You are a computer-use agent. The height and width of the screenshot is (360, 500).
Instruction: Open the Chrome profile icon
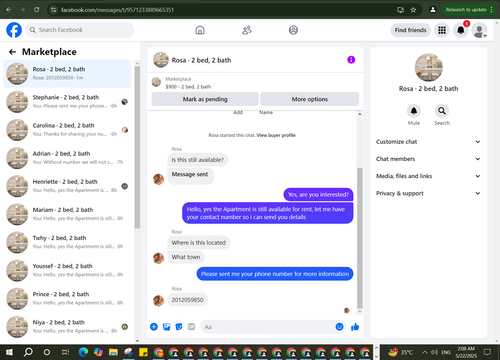point(433,10)
